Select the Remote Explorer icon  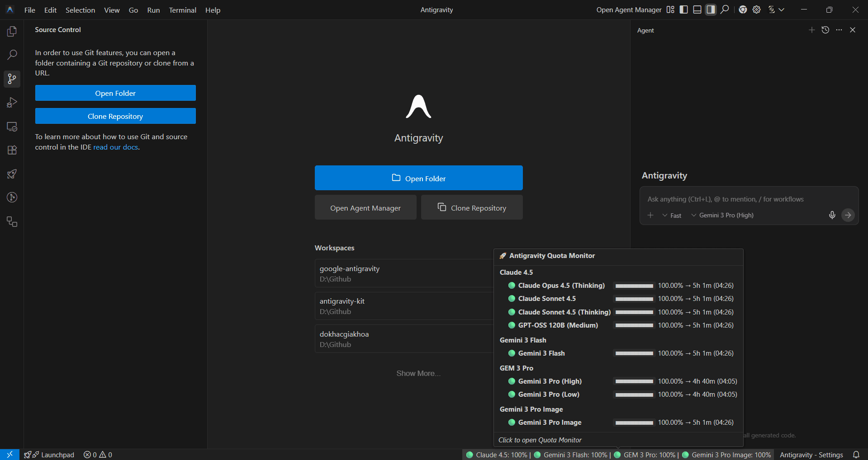(12, 127)
